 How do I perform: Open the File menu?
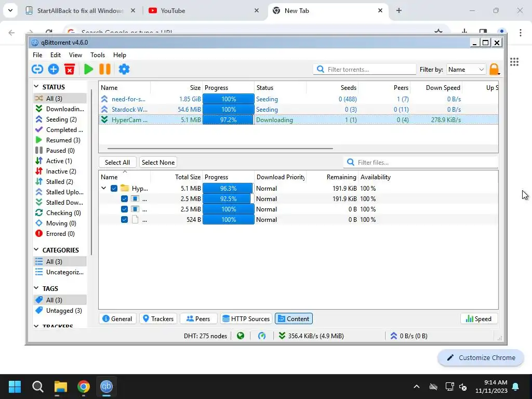pos(37,55)
